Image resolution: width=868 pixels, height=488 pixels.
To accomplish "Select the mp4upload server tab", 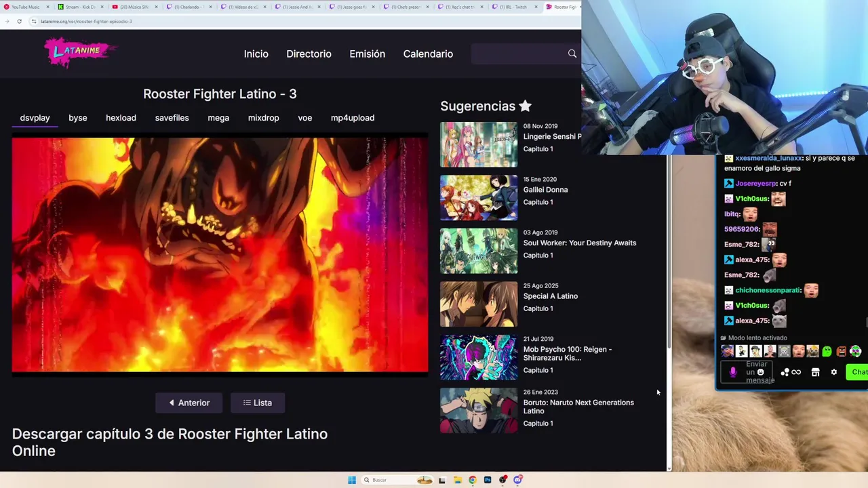I will [x=353, y=118].
